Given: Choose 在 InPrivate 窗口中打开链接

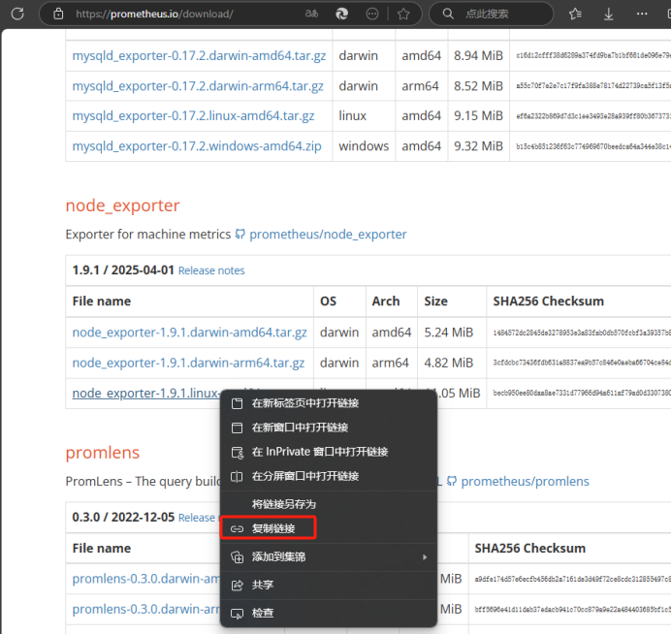Looking at the screenshot, I should pyautogui.click(x=329, y=452).
